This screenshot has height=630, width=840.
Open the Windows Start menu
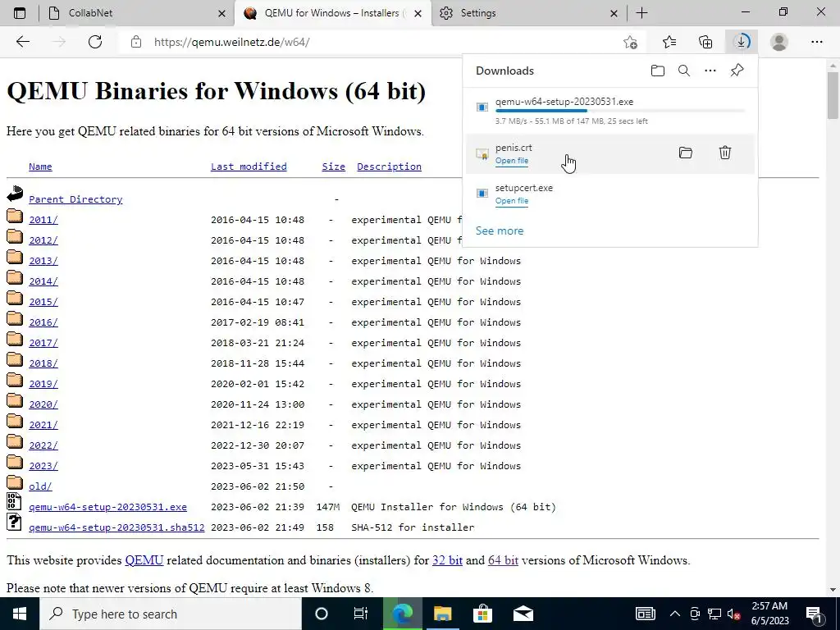(20, 614)
